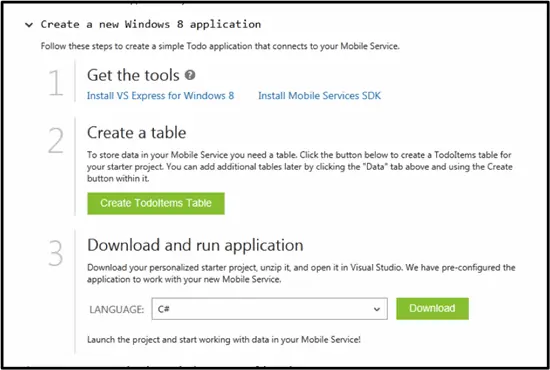
Task: Click the text starting 'Launch the project and start working'
Action: point(224,339)
